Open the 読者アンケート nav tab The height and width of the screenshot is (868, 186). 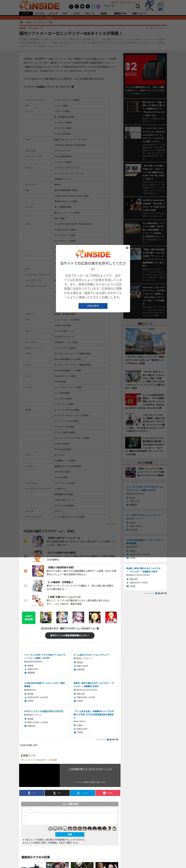coord(139,13)
